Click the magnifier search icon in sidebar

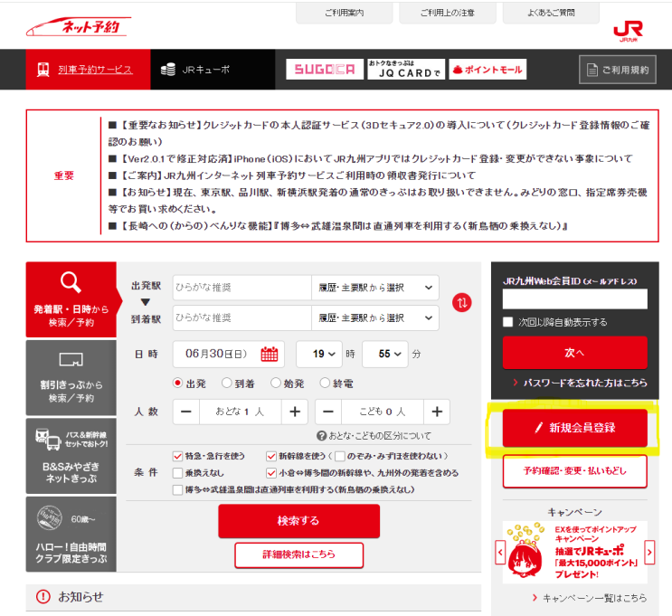pyautogui.click(x=71, y=282)
